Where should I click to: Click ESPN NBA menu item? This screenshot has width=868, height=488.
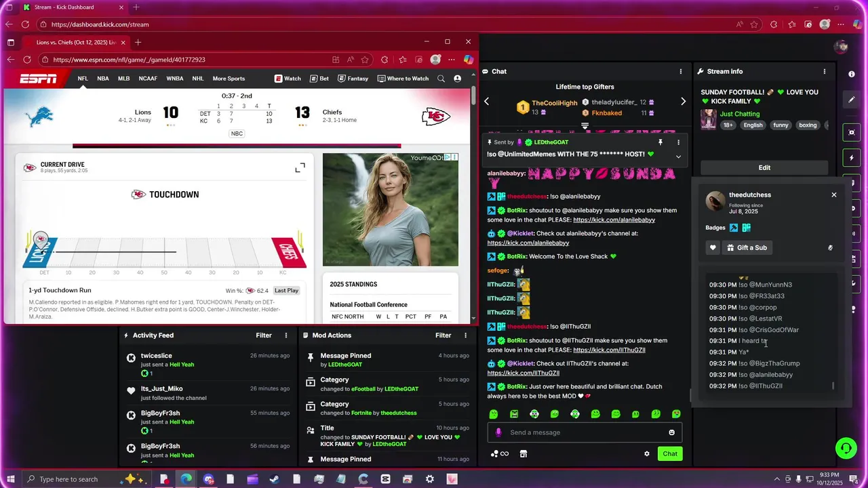[x=103, y=79]
